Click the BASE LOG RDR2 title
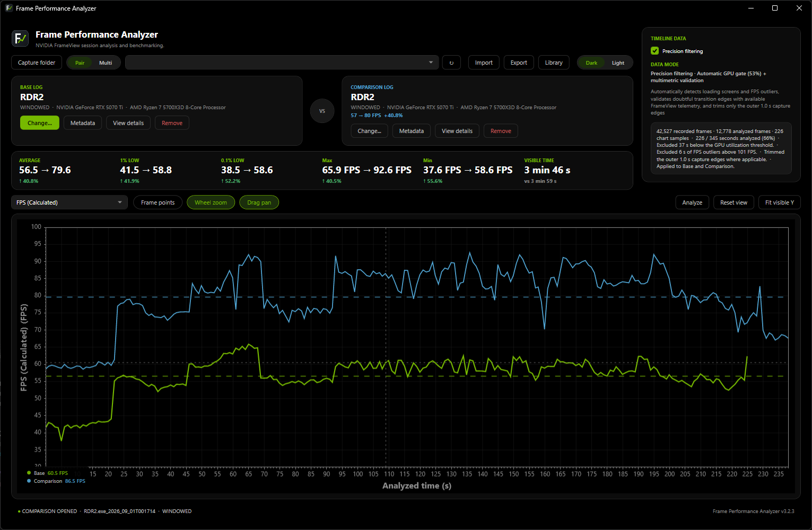Image resolution: width=812 pixels, height=530 pixels. pos(32,97)
